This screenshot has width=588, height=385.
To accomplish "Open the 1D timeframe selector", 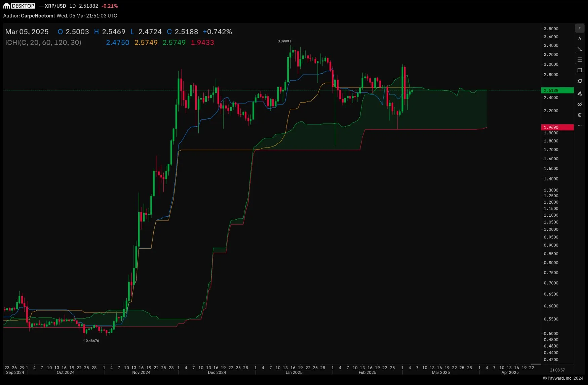I will [x=72, y=6].
